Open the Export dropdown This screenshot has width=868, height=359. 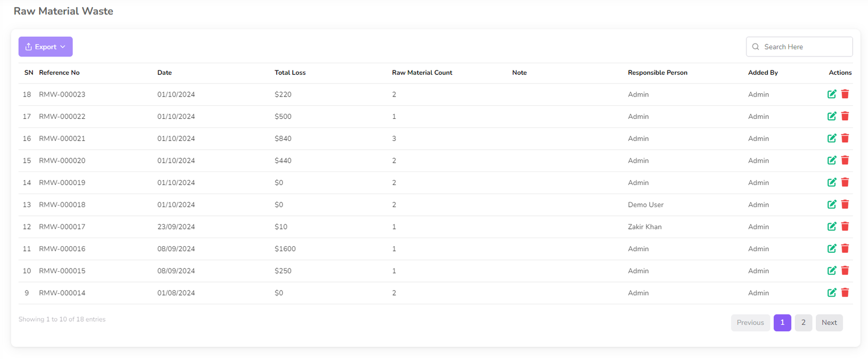point(46,47)
